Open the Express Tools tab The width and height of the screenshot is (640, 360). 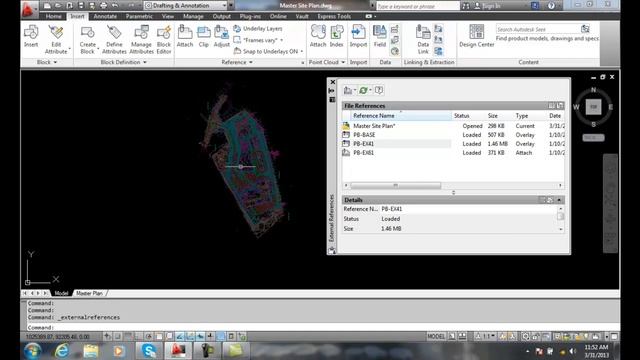pos(334,16)
